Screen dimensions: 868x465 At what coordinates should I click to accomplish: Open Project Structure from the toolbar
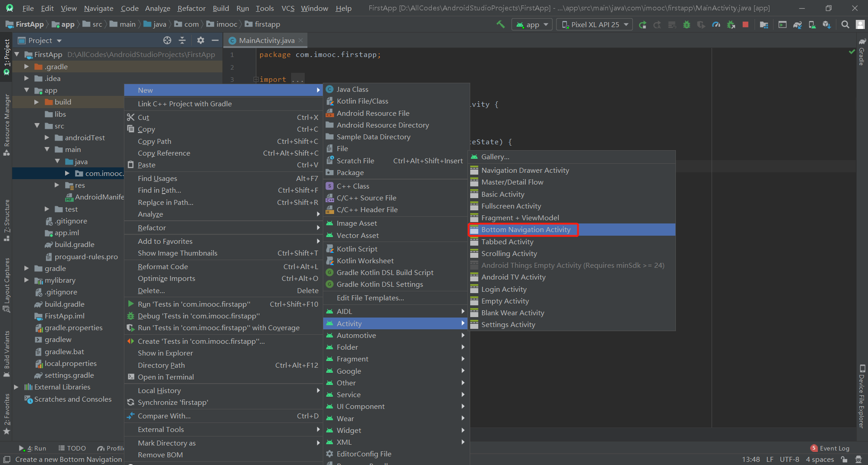pos(764,25)
